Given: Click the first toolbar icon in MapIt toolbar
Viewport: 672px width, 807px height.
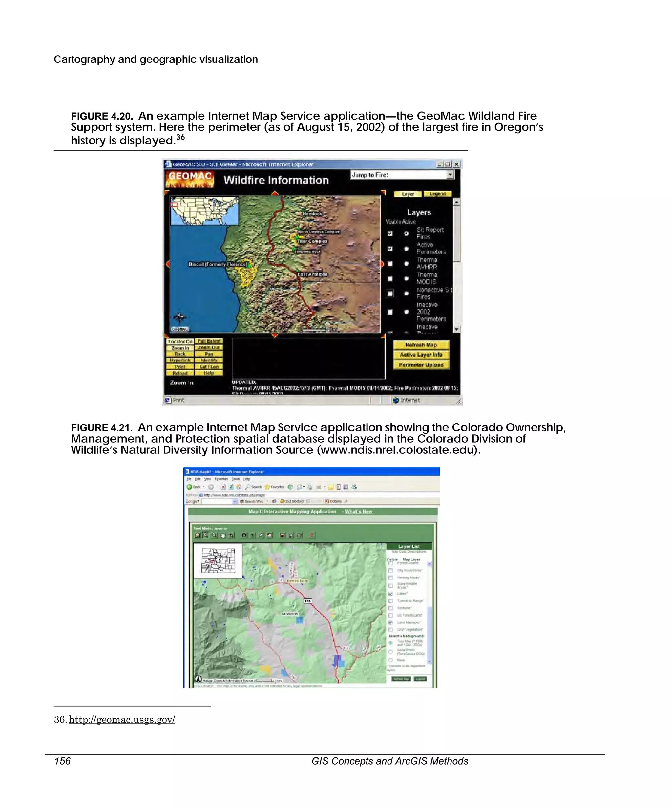Looking at the screenshot, I should point(198,535).
